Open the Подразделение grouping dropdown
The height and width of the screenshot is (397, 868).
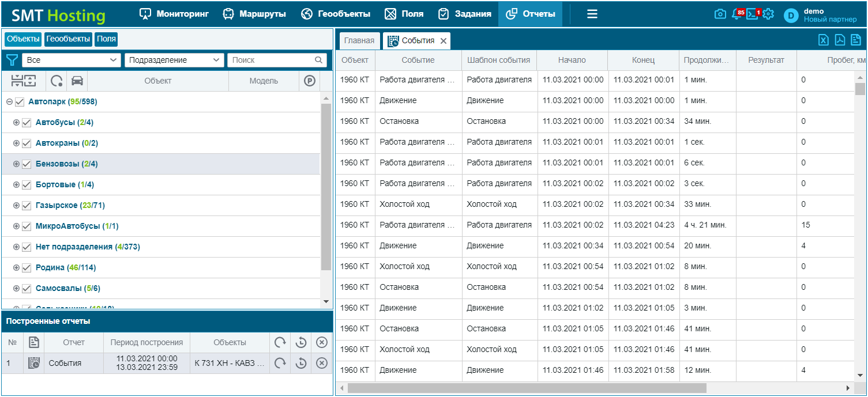(175, 60)
